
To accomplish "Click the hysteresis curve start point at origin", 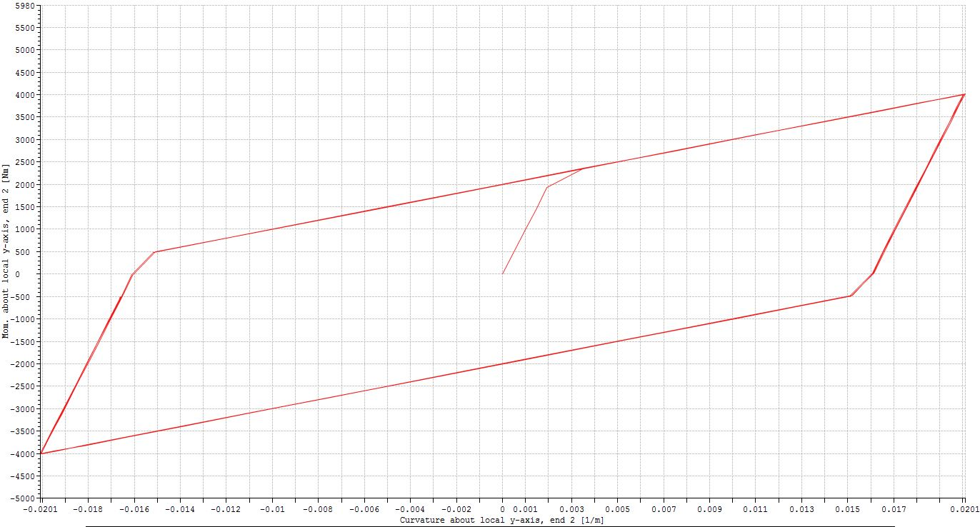I will (x=502, y=273).
